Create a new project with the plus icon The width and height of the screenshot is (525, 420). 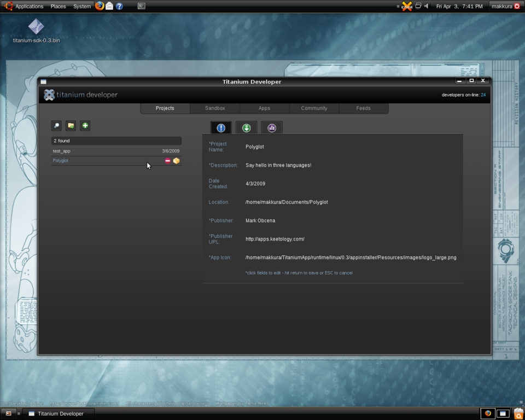85,125
